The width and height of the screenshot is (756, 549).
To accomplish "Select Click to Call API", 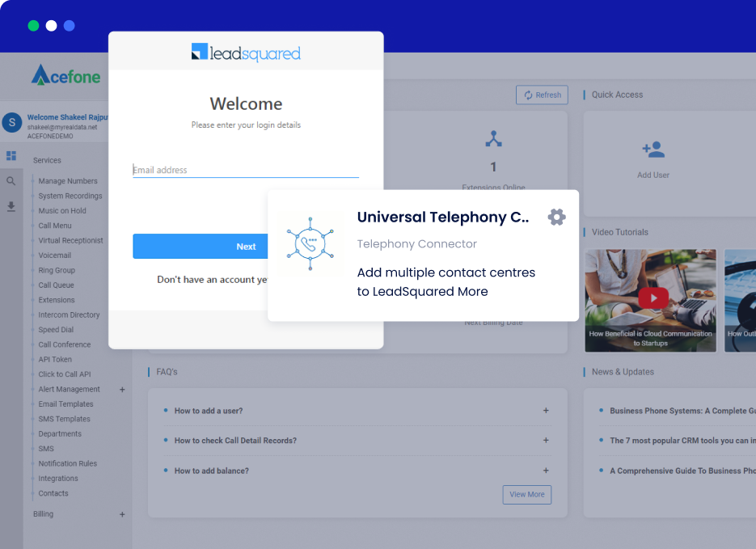I will point(65,374).
